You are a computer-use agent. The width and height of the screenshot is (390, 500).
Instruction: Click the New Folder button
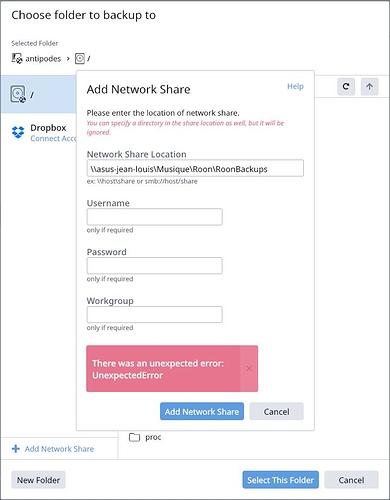click(38, 480)
